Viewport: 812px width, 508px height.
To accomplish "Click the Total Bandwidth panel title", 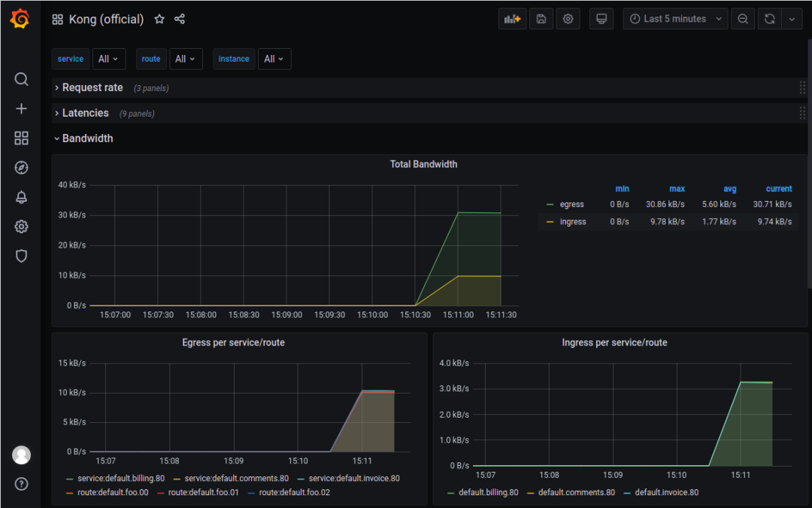I will [423, 164].
